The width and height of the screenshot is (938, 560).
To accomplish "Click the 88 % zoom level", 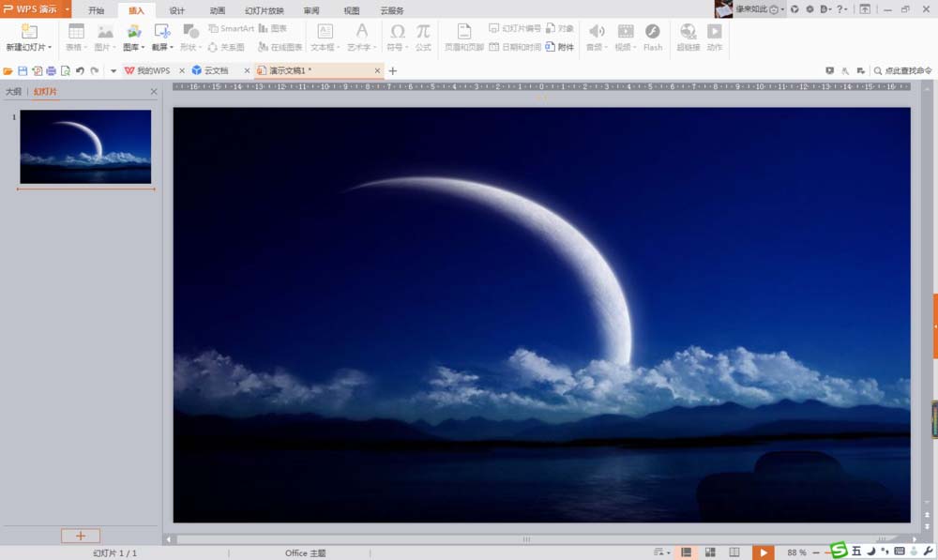I will [x=796, y=552].
